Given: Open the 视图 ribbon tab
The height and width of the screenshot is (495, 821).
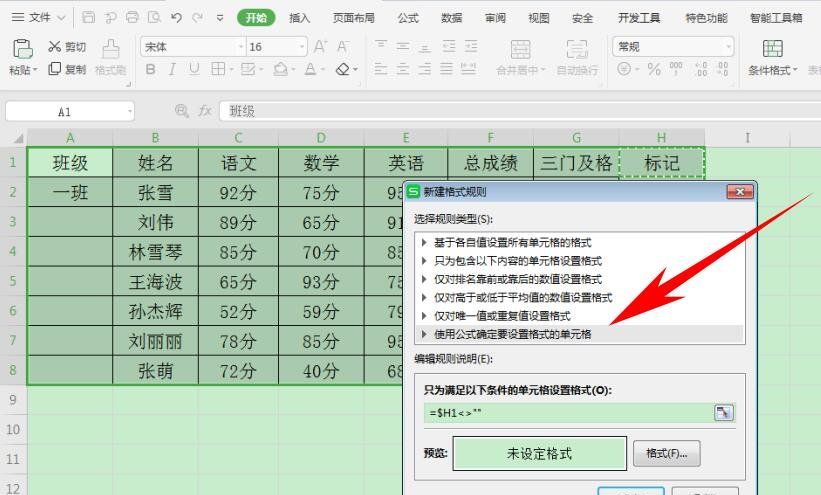Looking at the screenshot, I should (539, 18).
